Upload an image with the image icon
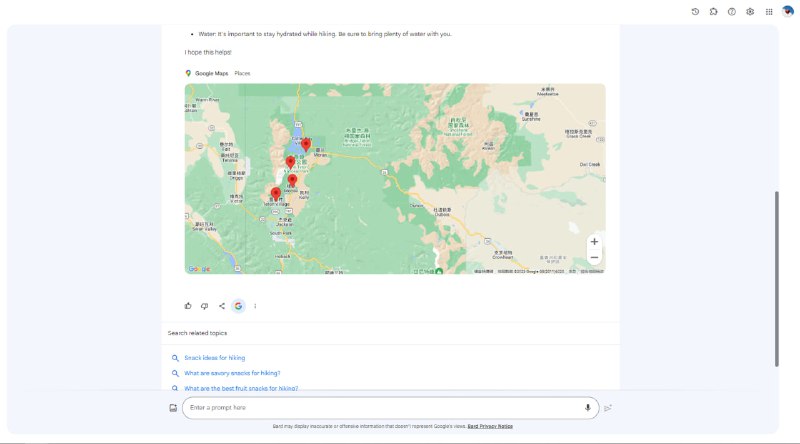Screen dimensions: 800x444 coord(173,408)
